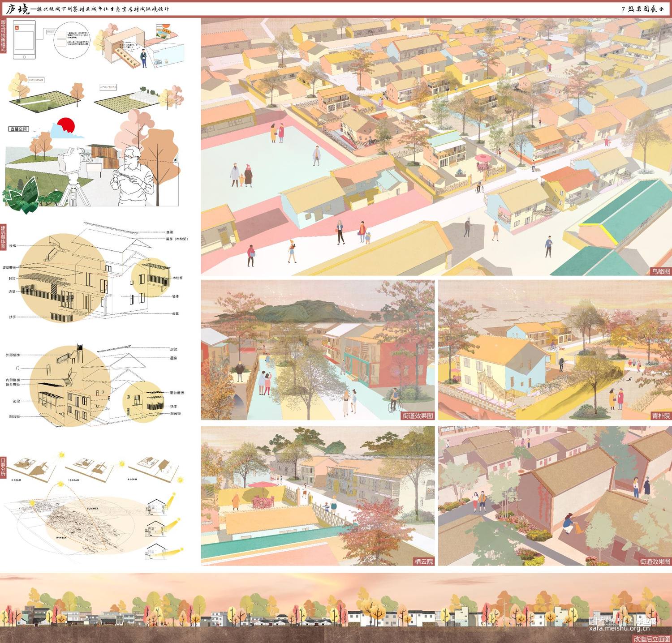This screenshot has height=643, width=672.
Task: Select the 淘宝村销售模式 side tab
Action: pos(3,36)
